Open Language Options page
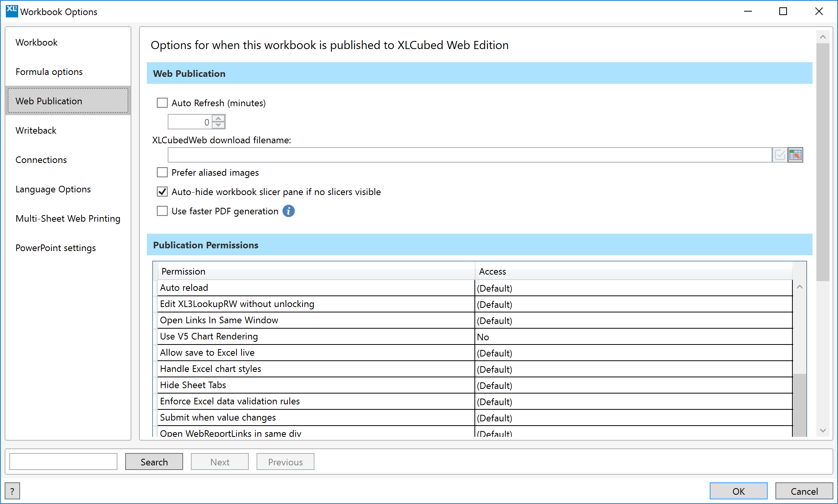838x504 pixels. tap(68, 189)
